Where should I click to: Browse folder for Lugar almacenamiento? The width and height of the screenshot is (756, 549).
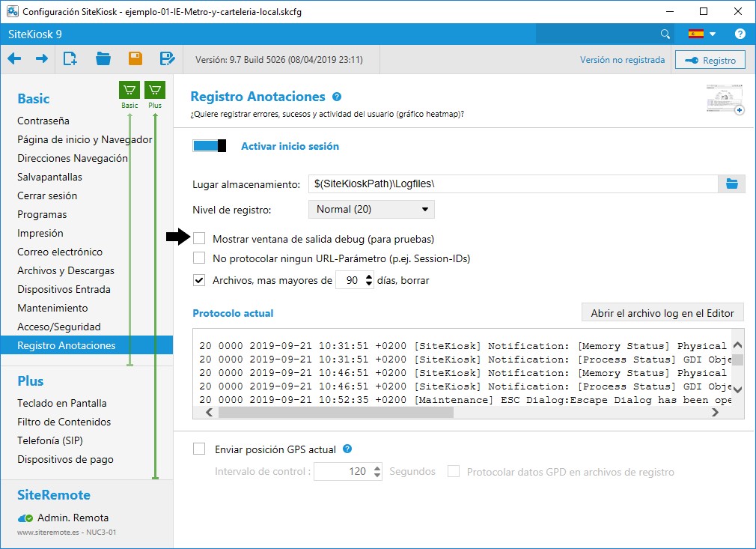731,184
